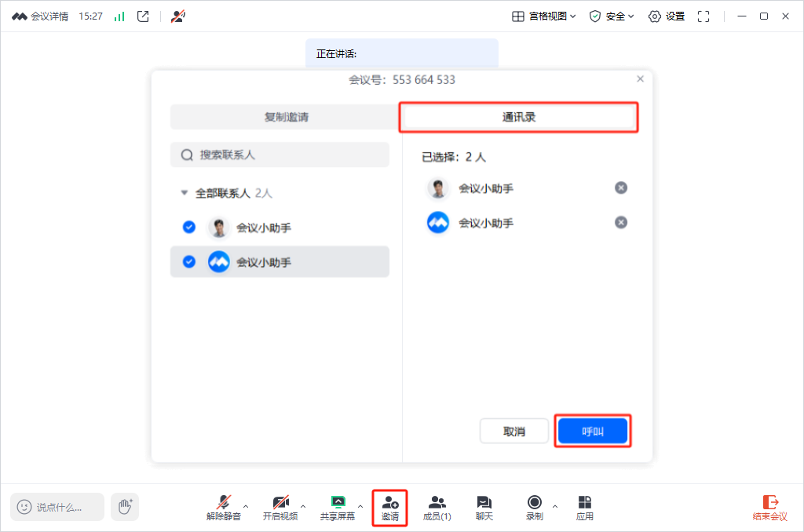Remove first selected assistant with photo avatar
This screenshot has width=804, height=532.
pos(621,188)
